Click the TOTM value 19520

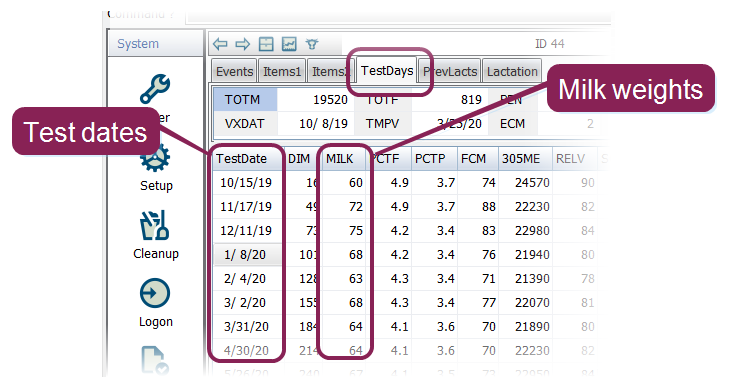click(x=330, y=100)
